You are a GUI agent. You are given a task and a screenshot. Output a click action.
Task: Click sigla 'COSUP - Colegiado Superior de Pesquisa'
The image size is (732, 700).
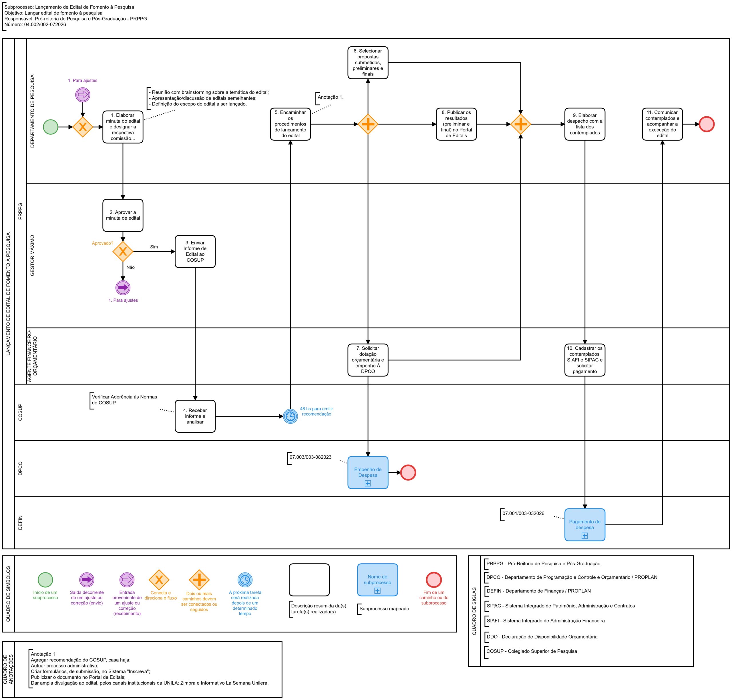[532, 651]
